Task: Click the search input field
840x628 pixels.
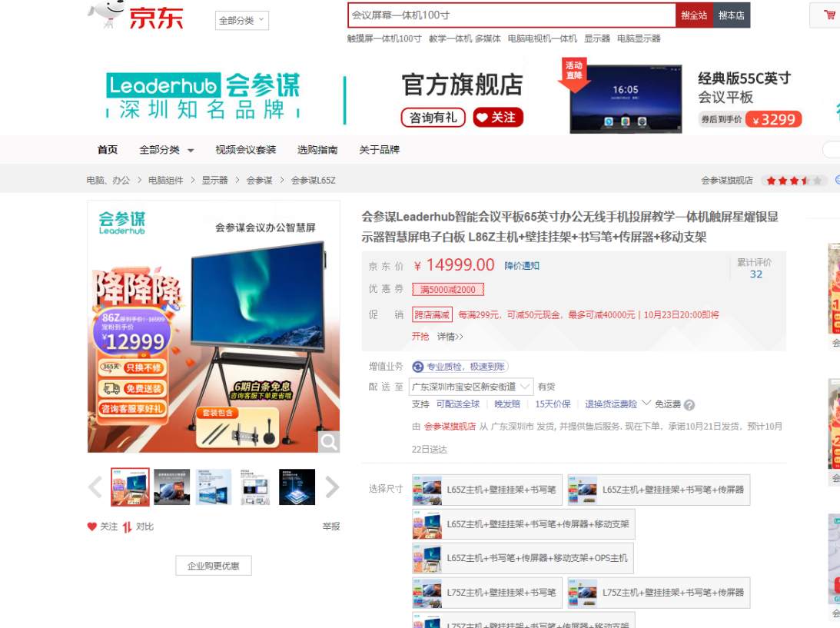Action: coord(512,15)
